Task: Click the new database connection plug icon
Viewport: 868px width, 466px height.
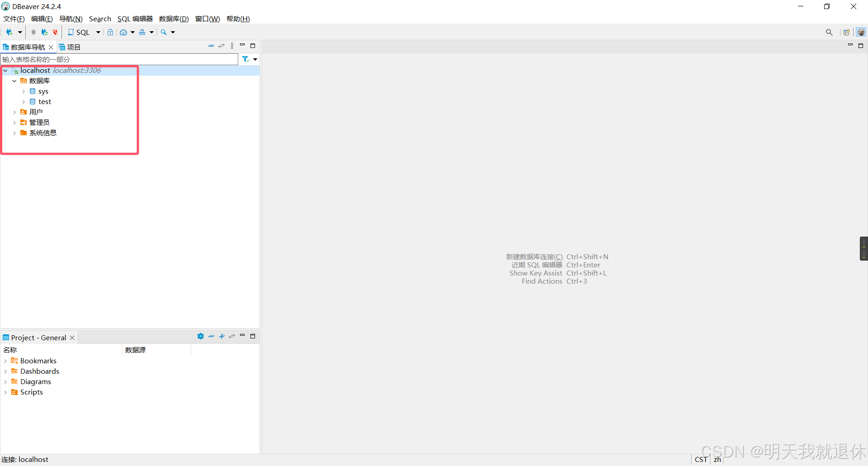Action: click(9, 32)
